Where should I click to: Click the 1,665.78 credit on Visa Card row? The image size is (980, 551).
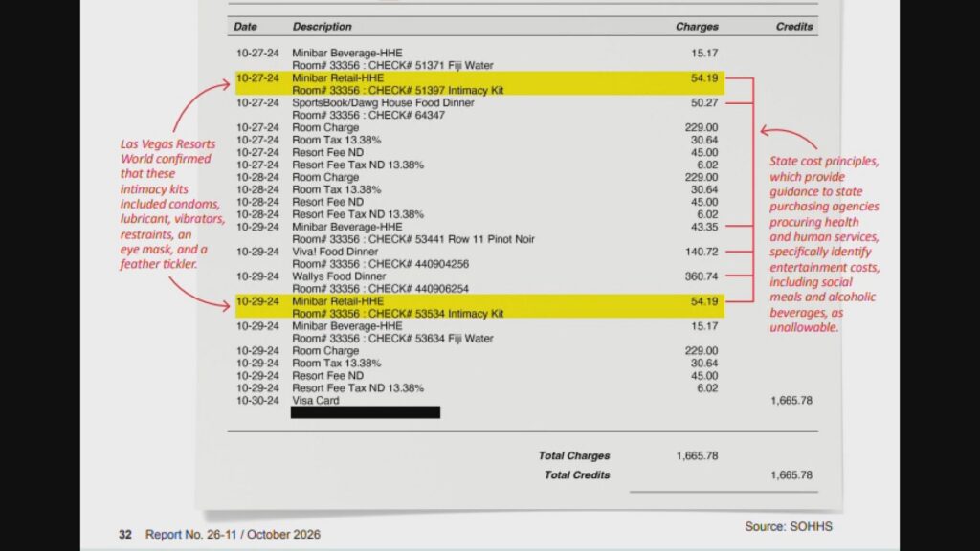791,401
